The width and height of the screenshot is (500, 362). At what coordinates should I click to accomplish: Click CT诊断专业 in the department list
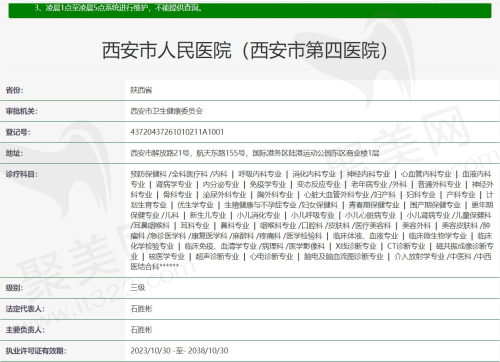tap(406, 246)
